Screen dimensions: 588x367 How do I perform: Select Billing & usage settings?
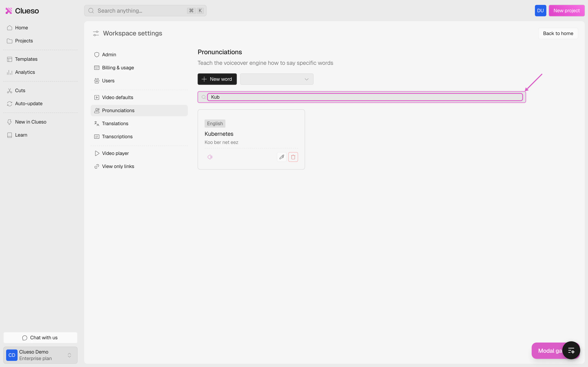point(118,68)
